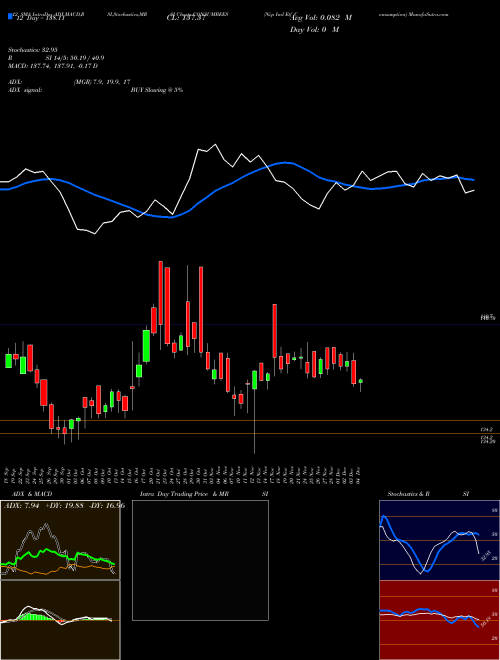Open the blue Stochastics mini chart

point(439,540)
